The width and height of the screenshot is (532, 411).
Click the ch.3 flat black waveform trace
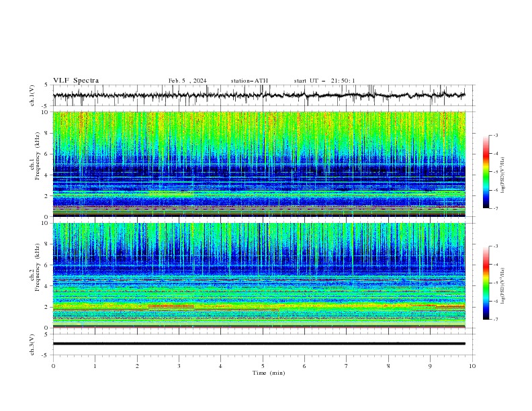click(x=259, y=344)
